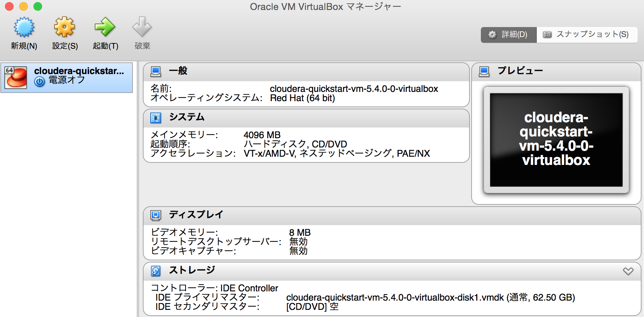Click the システム section chip icon
The height and width of the screenshot is (317, 644).
pyautogui.click(x=156, y=118)
